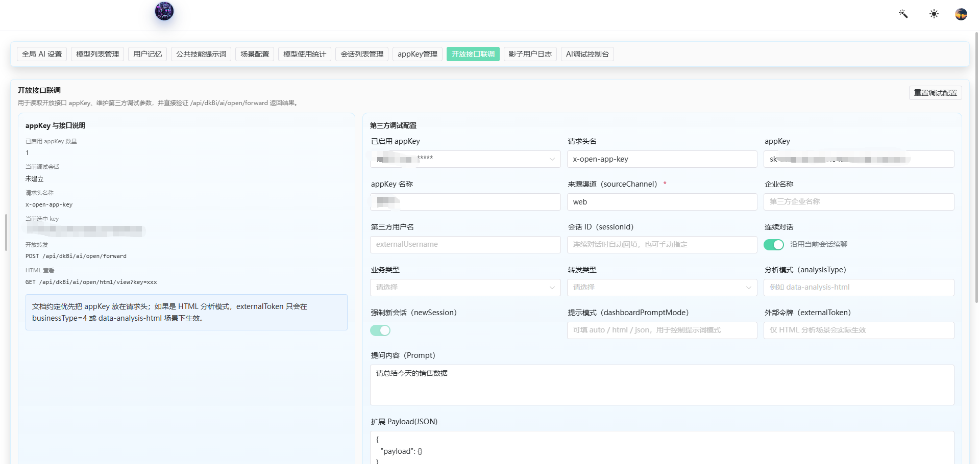Open the 影子用户日志 tab
This screenshot has height=464, width=980.
(x=530, y=54)
